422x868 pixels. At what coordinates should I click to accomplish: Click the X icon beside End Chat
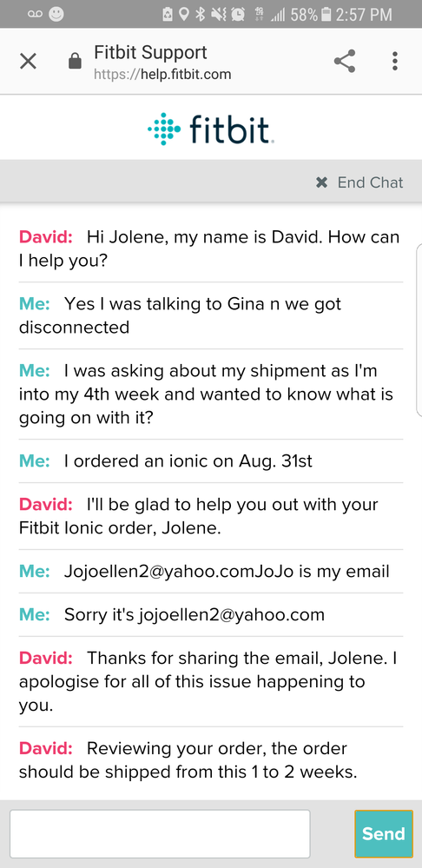(x=322, y=182)
